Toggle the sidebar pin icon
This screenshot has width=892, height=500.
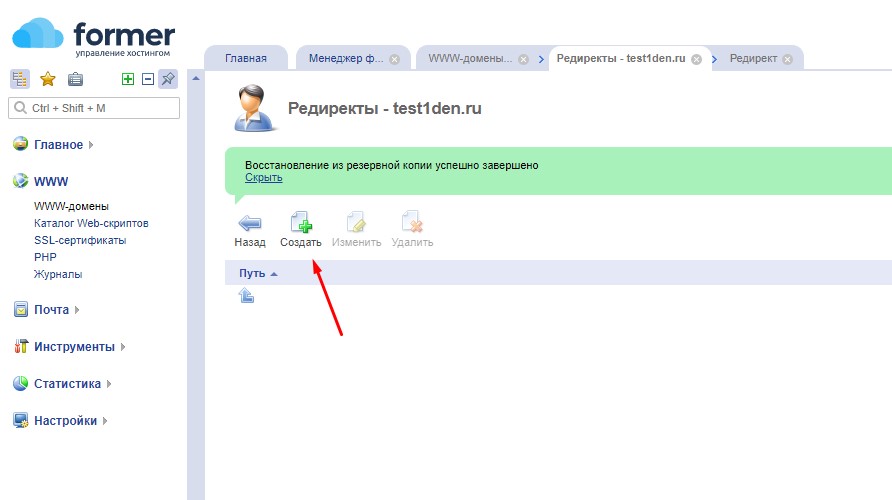(168, 79)
